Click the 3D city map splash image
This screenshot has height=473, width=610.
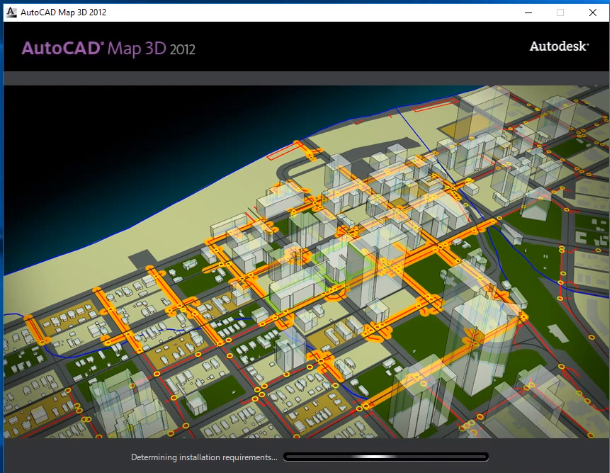click(306, 262)
